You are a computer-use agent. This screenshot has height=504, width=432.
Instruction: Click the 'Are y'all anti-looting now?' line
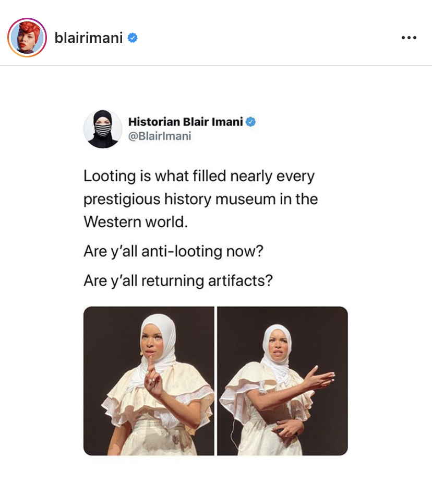(173, 251)
